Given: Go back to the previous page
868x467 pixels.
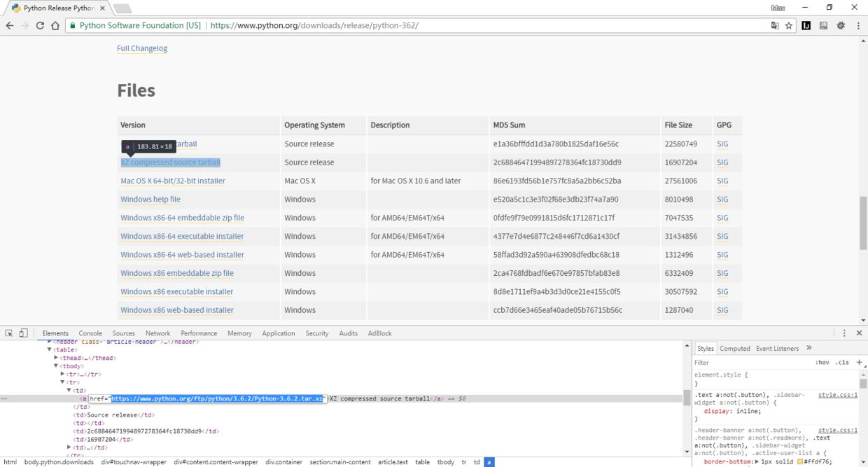Looking at the screenshot, I should pyautogui.click(x=9, y=25).
